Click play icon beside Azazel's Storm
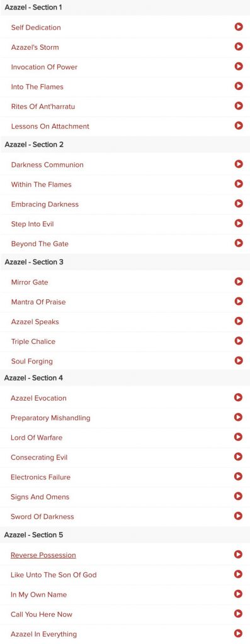Screen dimensions: 250x644 pos(239,47)
